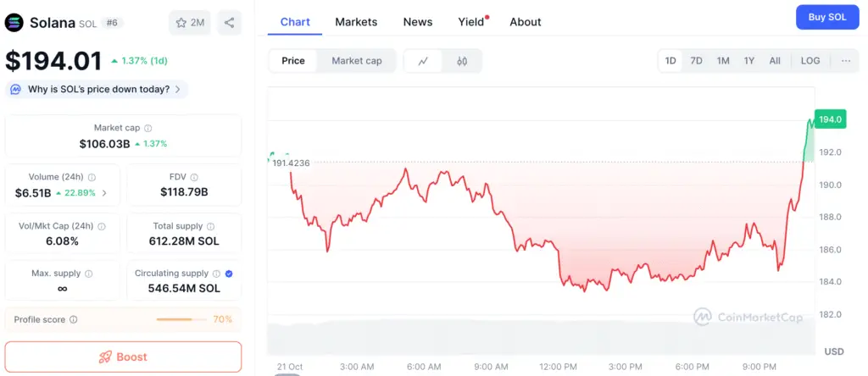Click the star watchlist button showing 2M
Viewport: 868px width, 376px height.
click(190, 23)
